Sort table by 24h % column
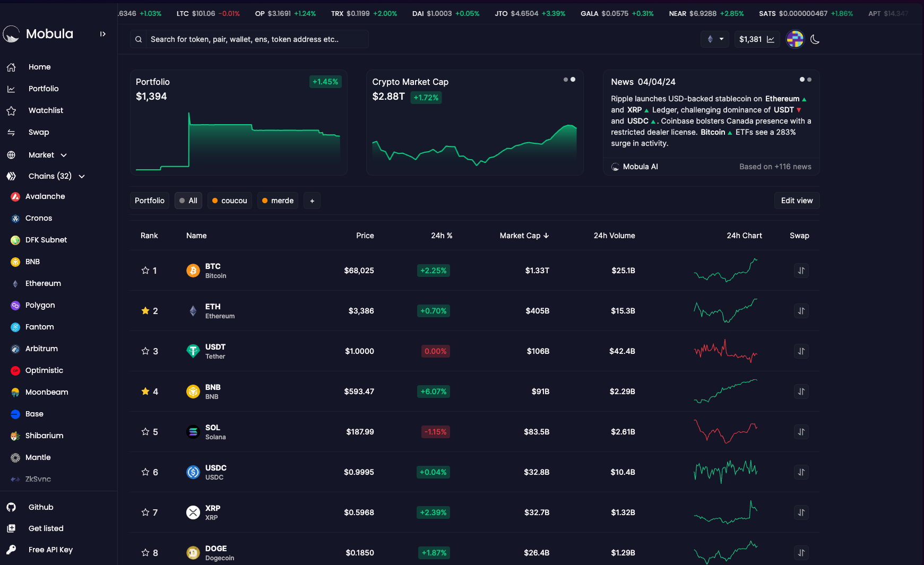This screenshot has width=924, height=565. point(442,236)
